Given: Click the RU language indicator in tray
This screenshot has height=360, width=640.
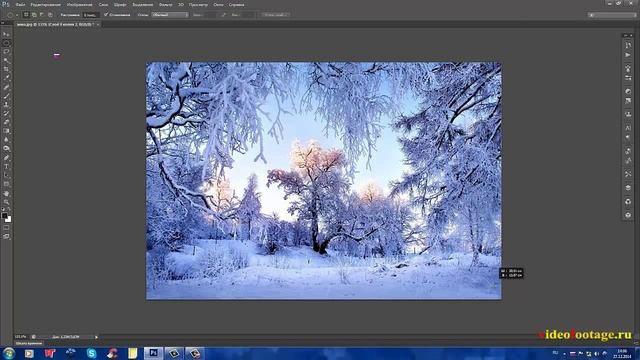Looking at the screenshot, I should (x=555, y=353).
